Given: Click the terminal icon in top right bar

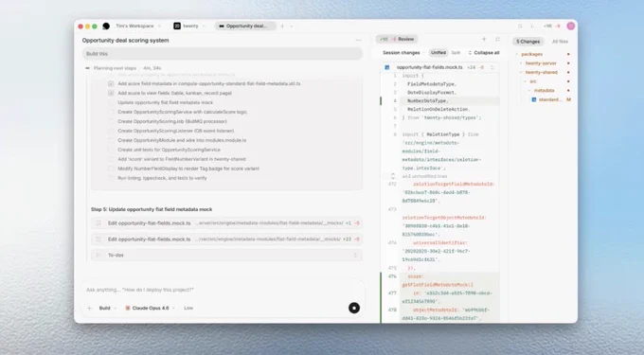Looking at the screenshot, I should point(532,26).
